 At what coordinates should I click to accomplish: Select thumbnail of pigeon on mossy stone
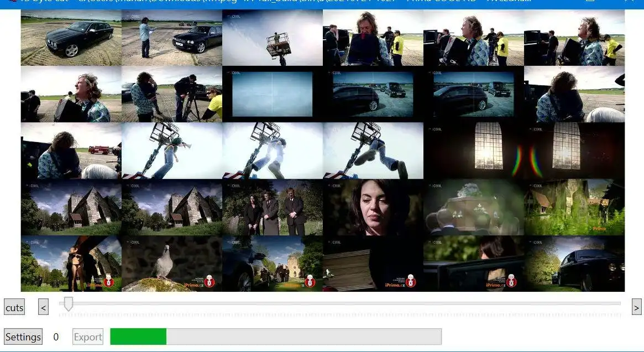172,263
